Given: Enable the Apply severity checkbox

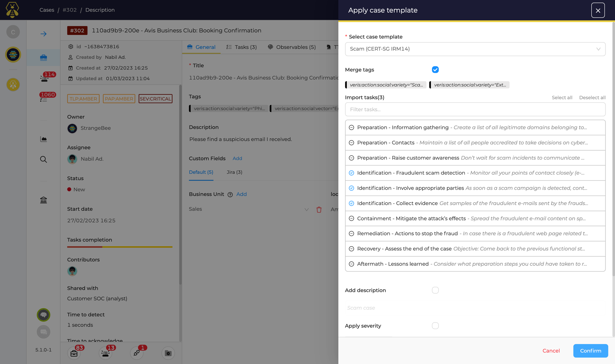Looking at the screenshot, I should (x=435, y=326).
